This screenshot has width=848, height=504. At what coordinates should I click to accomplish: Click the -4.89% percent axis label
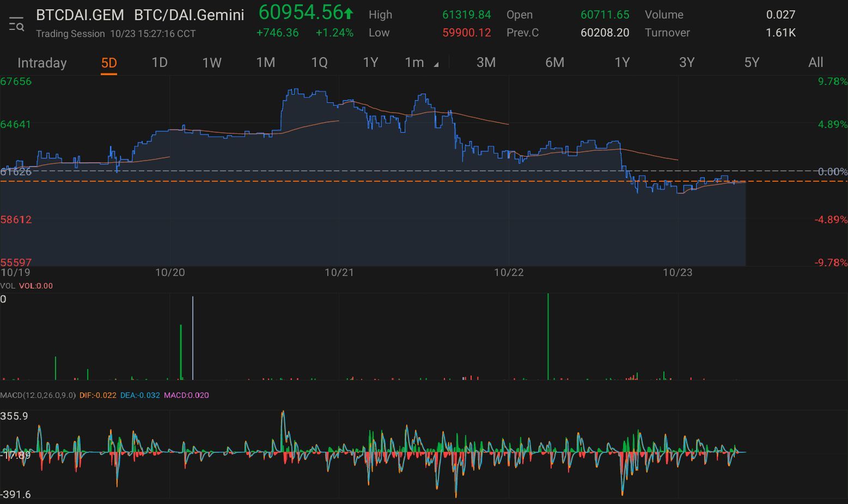coord(831,219)
